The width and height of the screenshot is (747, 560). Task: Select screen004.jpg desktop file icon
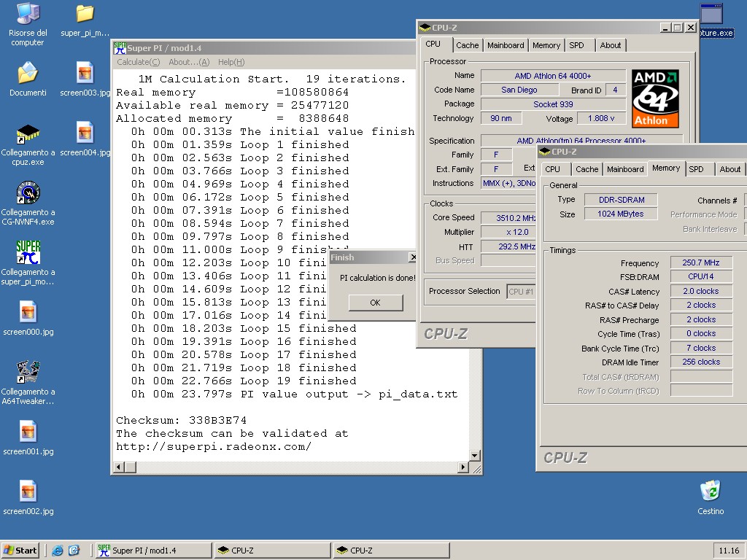[85, 133]
